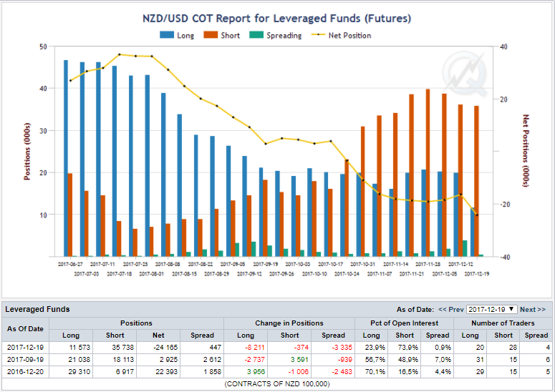
Task: Click the Net value 22 393
Action: 167,371
